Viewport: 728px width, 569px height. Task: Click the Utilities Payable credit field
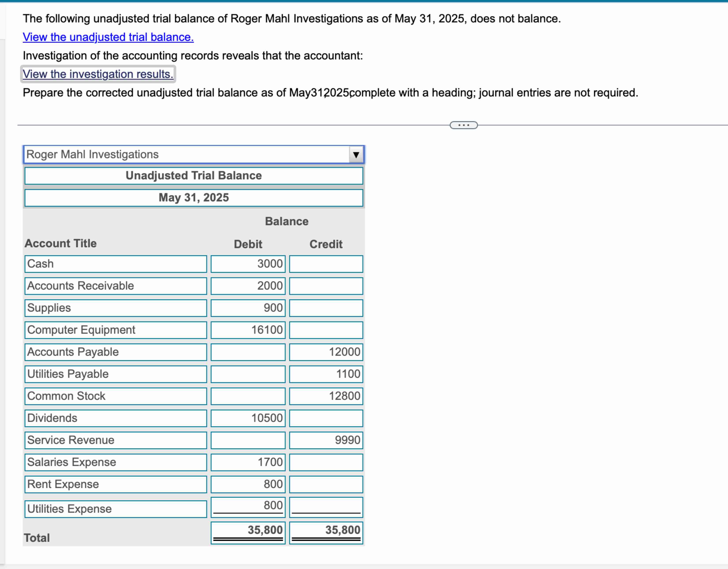tap(326, 374)
